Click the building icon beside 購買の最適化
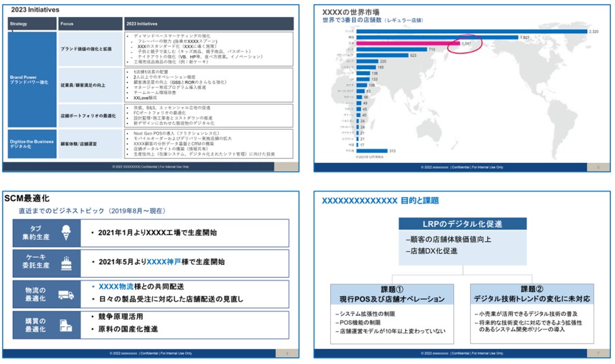Image resolution: width=615 pixels, height=364 pixels. click(66, 325)
